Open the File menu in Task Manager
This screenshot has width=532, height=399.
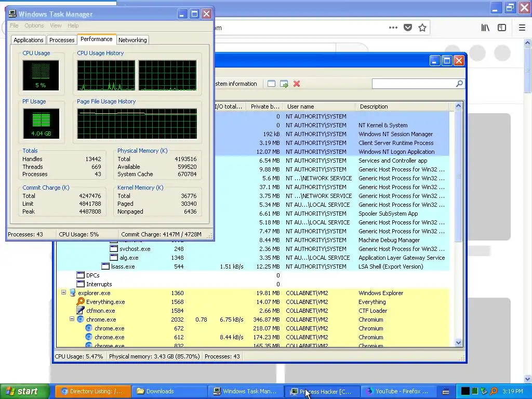(14, 25)
